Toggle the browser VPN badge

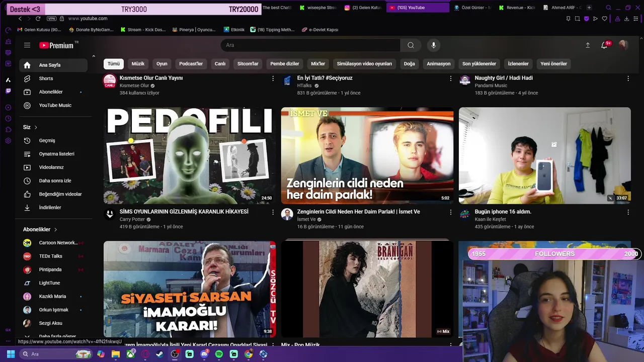tap(51, 19)
